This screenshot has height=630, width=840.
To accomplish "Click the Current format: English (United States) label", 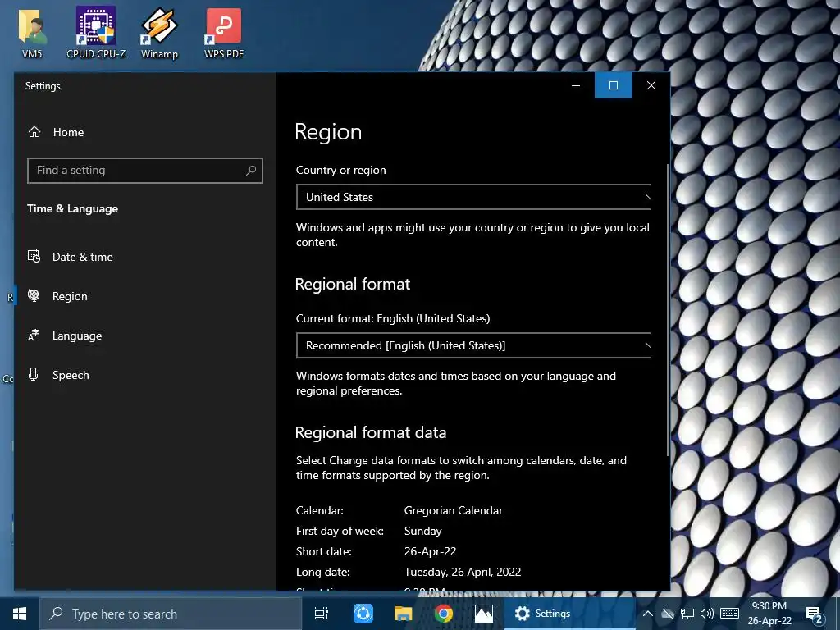I will point(393,318).
